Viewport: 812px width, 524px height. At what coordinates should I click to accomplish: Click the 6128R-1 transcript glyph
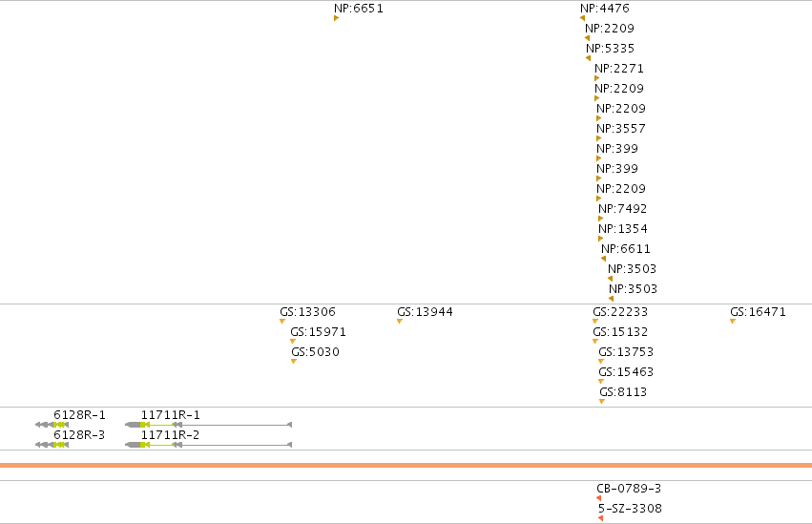52,425
